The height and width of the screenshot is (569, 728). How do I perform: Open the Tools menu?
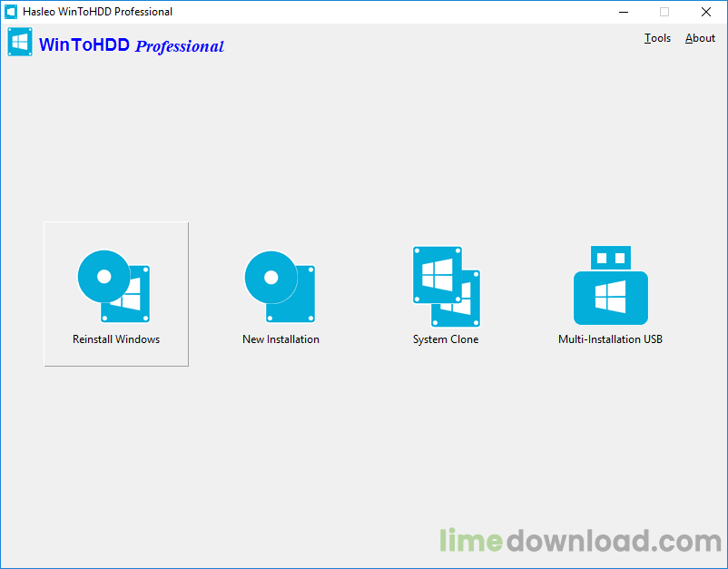point(657,38)
